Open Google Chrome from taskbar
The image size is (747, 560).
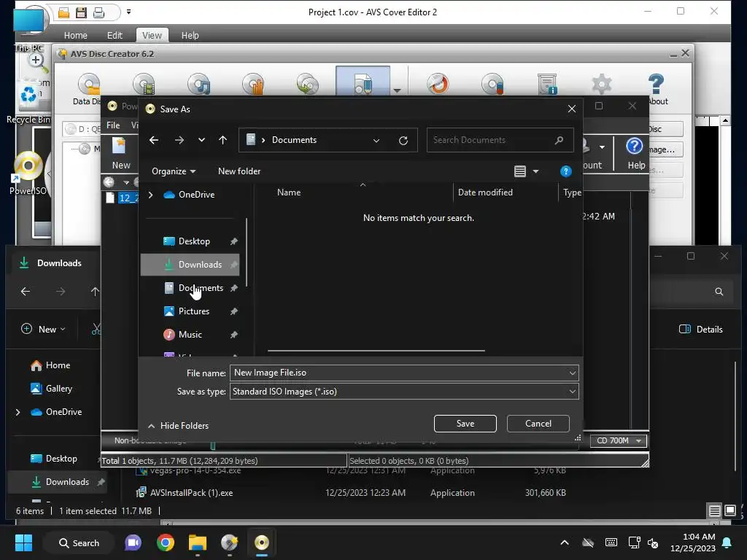(x=166, y=542)
